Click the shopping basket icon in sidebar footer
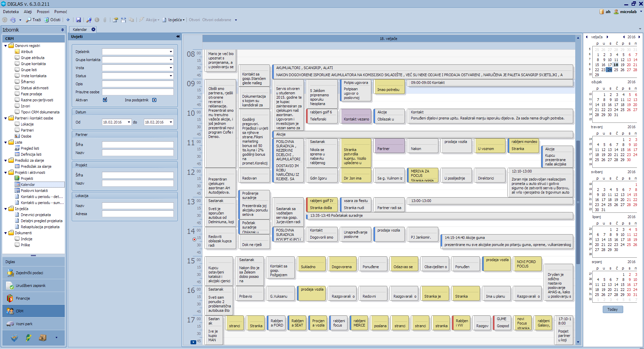The width and height of the screenshot is (644, 349). 14,338
